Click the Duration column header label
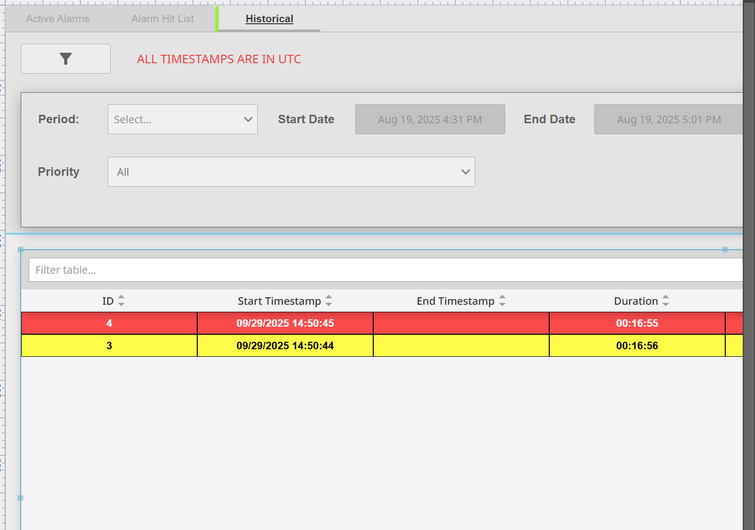 click(635, 301)
